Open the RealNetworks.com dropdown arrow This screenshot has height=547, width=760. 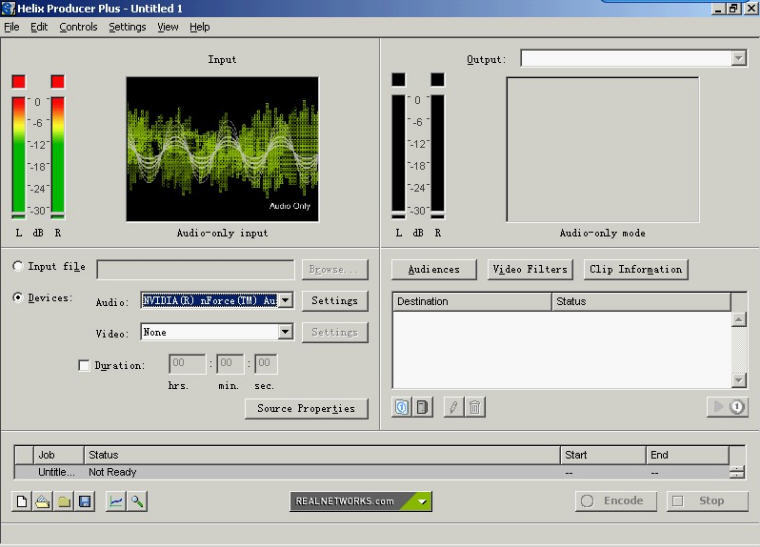pos(422,501)
